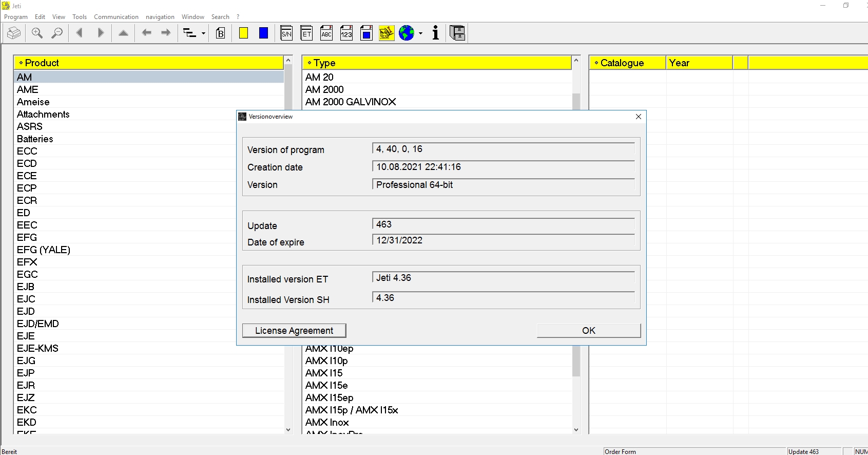Click the Version of program field
The image size is (868, 455).
coord(504,149)
